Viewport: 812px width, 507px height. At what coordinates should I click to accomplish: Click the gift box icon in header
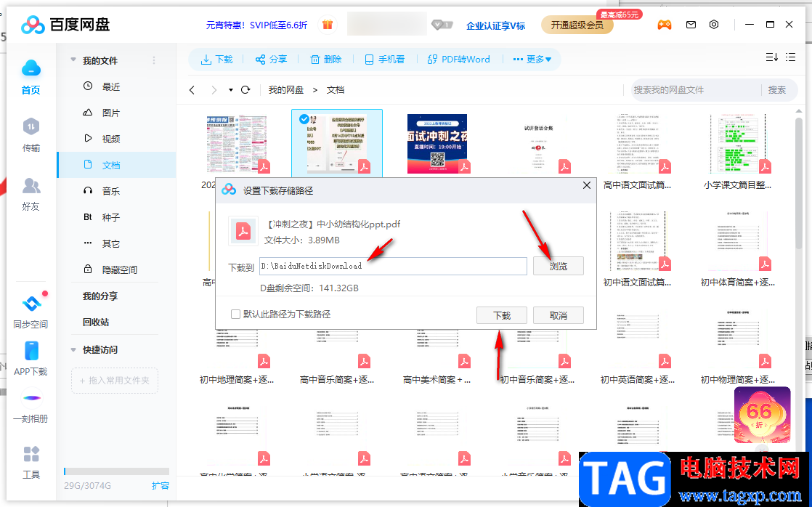click(327, 25)
